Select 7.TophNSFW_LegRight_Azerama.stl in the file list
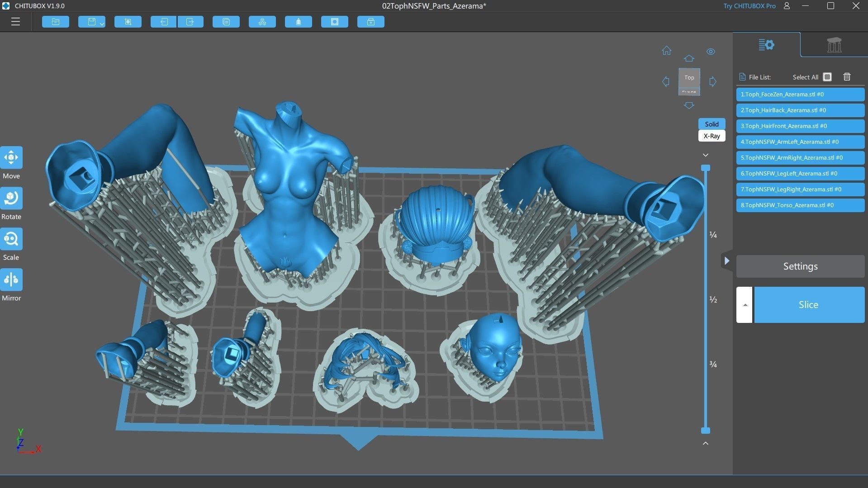Image resolution: width=868 pixels, height=488 pixels. pyautogui.click(x=800, y=189)
